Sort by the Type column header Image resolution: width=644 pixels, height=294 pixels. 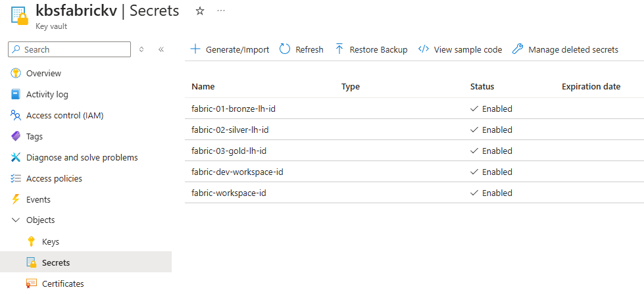[x=351, y=87]
